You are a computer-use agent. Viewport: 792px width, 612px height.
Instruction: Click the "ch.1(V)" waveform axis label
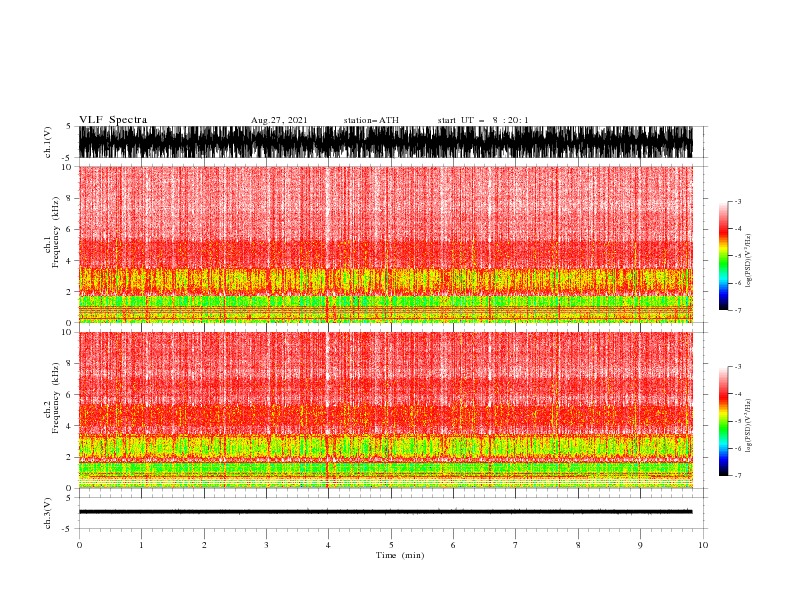(x=48, y=142)
